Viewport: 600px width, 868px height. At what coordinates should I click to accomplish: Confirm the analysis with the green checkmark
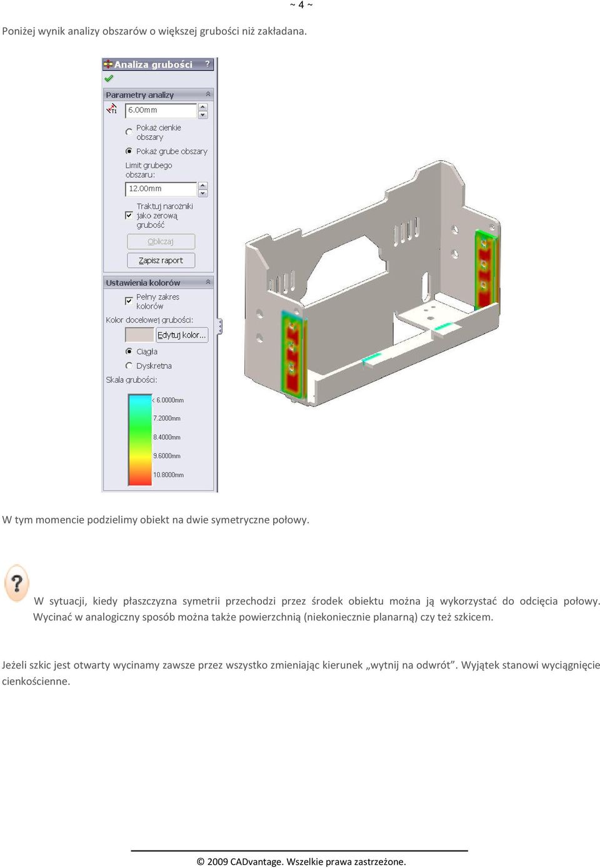coord(109,79)
